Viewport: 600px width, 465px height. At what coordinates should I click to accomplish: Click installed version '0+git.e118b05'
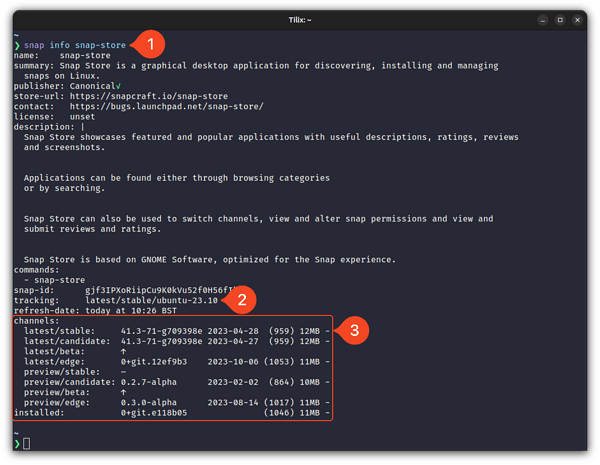click(x=154, y=413)
